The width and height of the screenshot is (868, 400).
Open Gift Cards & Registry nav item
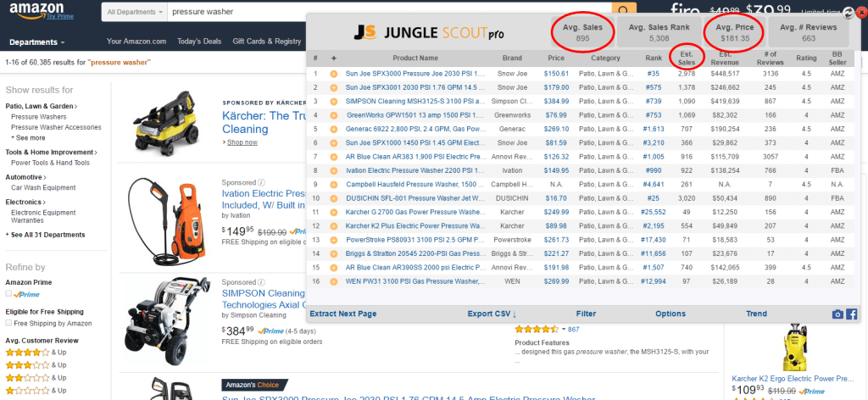(x=267, y=42)
